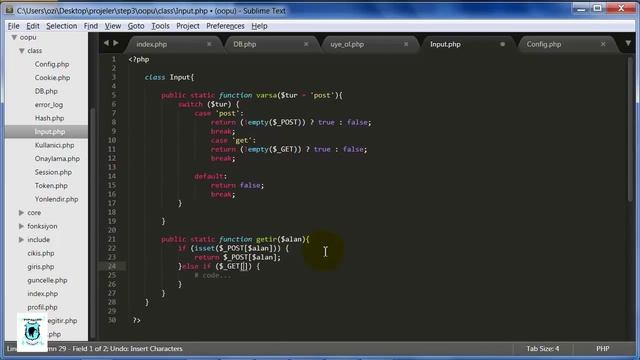Screen dimensions: 640x360
Task: Open the Preferences menu
Action: pos(225,26)
